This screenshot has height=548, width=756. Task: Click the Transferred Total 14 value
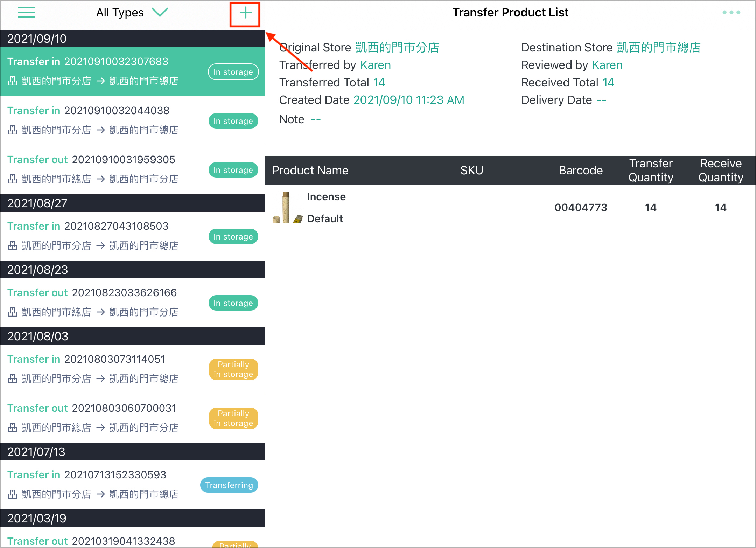pos(379,83)
